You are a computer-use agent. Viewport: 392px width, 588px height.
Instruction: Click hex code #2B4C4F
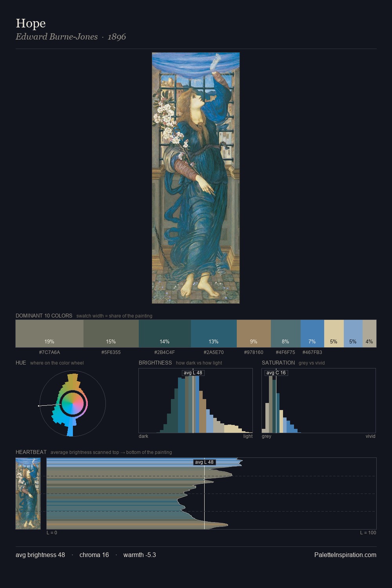tap(165, 352)
